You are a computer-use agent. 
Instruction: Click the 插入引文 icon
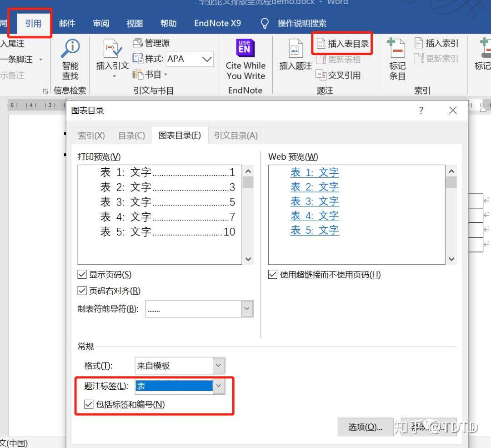coord(112,48)
